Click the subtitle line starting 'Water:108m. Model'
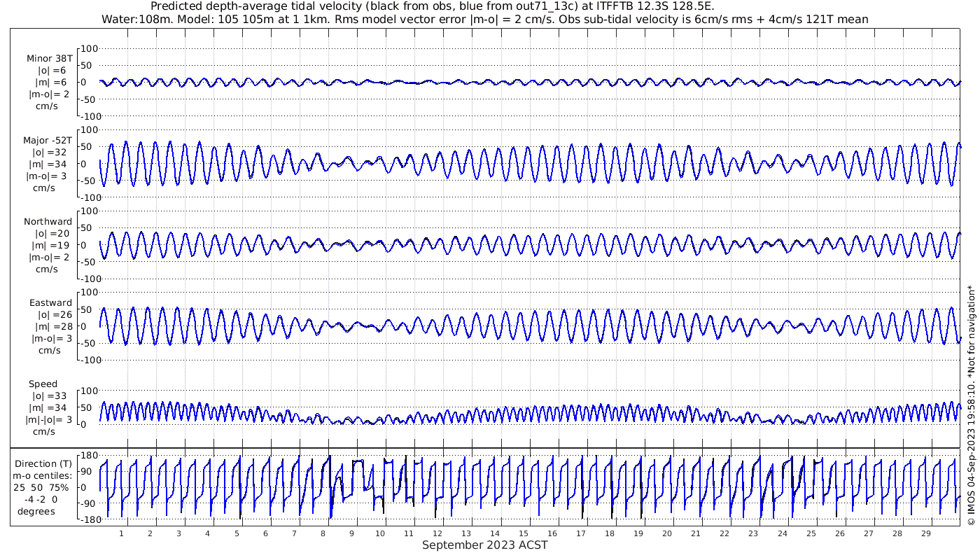The image size is (980, 560). coord(486,20)
